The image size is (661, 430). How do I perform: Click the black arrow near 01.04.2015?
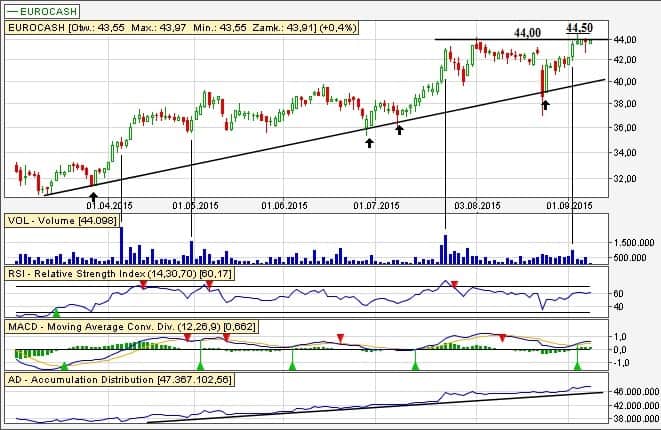pyautogui.click(x=93, y=180)
